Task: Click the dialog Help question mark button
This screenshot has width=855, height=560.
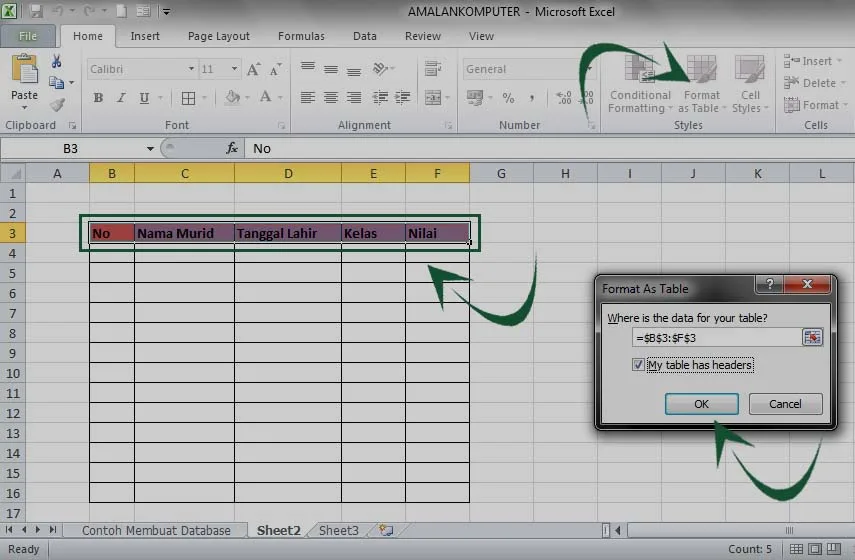Action: click(x=769, y=284)
